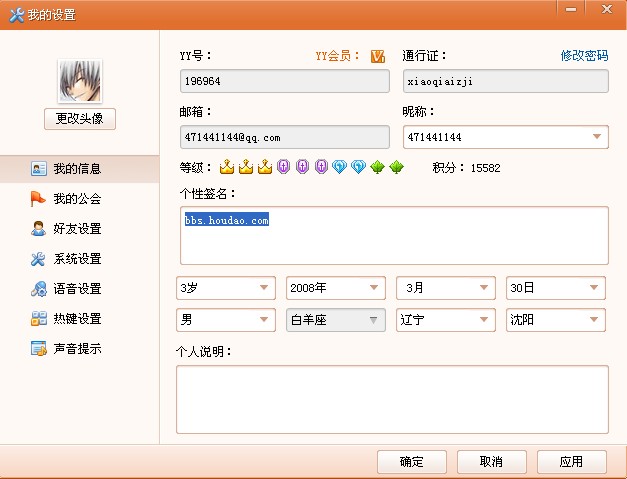Viewport: 627px width, 479px height.
Task: Open the zodiac dropdown showing 白羊座
Action: point(336,320)
